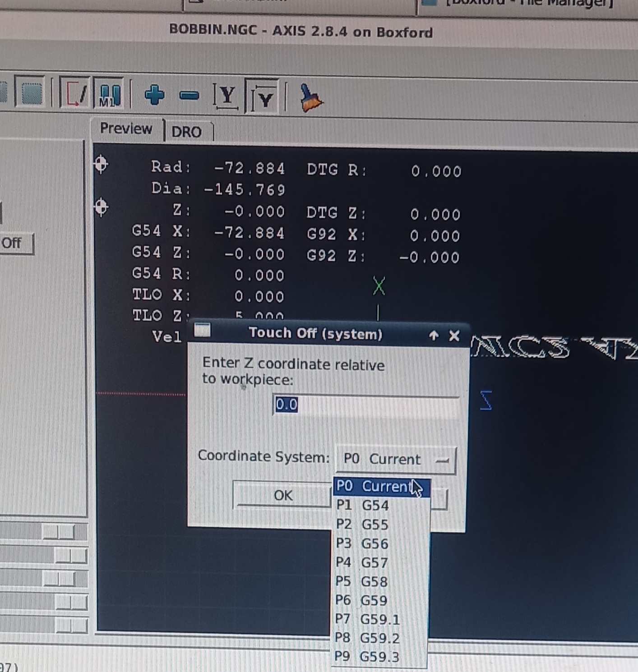Open the DRO tab
This screenshot has height=672, width=638.
(186, 132)
